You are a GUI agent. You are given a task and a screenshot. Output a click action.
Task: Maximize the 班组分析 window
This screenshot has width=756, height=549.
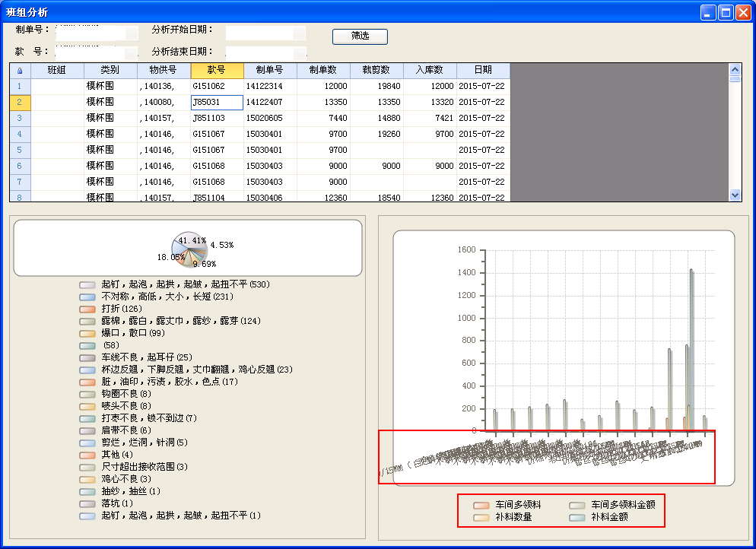click(x=726, y=12)
